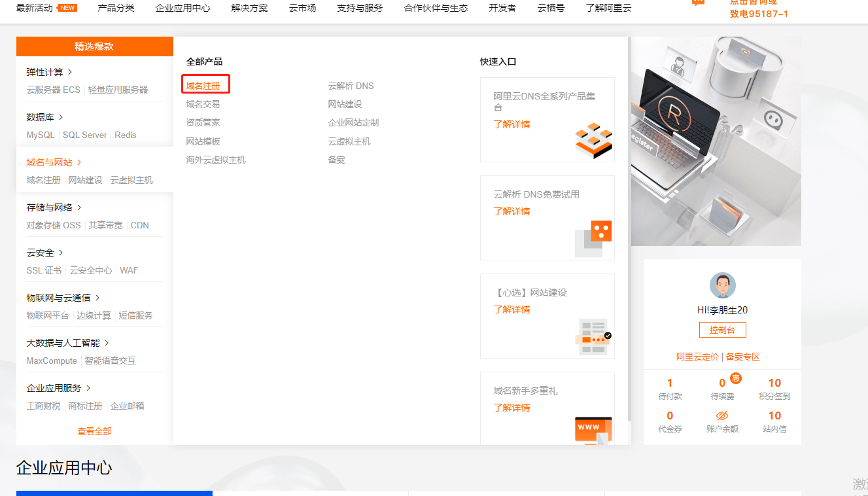The image size is (868, 496).
Task: Open the 开发者 menu item
Action: (502, 9)
